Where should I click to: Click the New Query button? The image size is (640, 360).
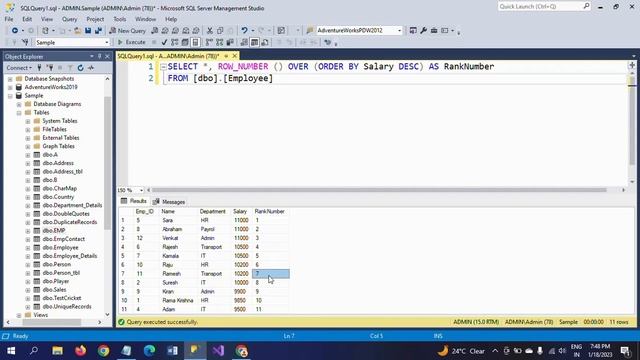[127, 31]
